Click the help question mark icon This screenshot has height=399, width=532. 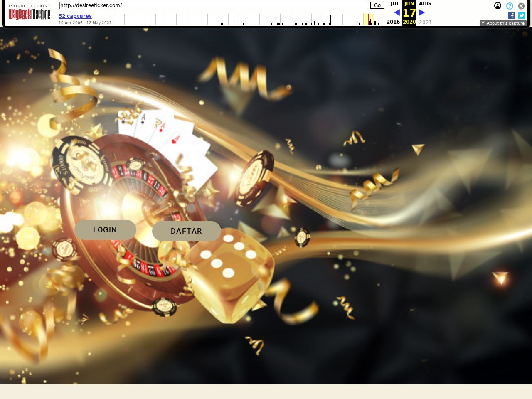point(510,6)
